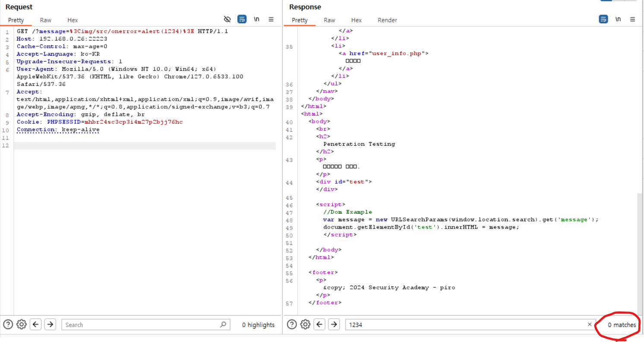Toggle \n non-printable characters in Response
Image resolution: width=644 pixels, height=342 pixels.
click(618, 19)
